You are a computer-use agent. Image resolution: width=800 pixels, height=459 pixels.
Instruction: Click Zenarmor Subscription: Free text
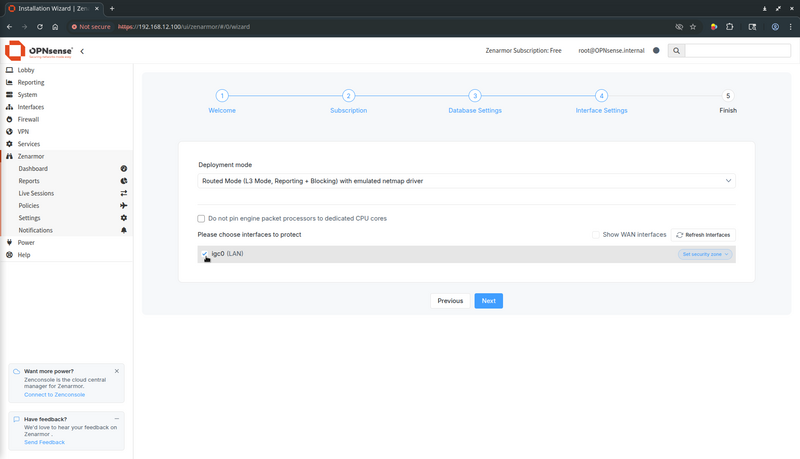[523, 50]
